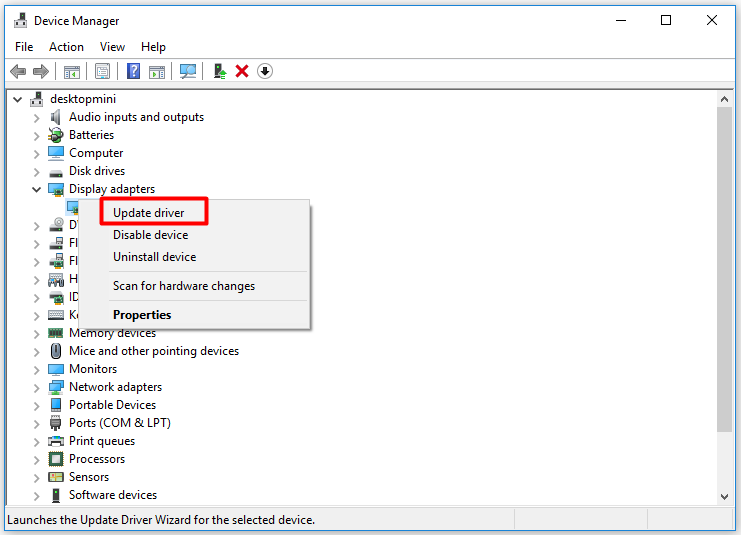Click the Monitors category icon
741x535 pixels.
(56, 369)
